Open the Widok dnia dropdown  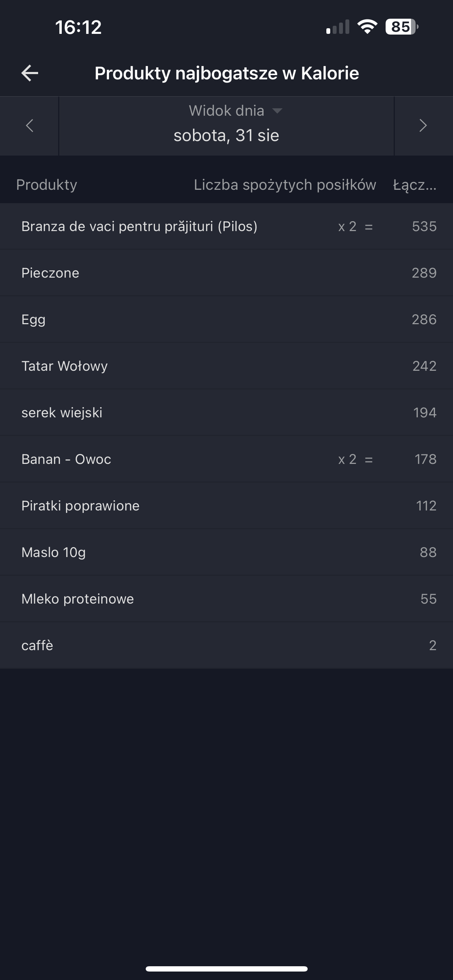click(227, 111)
